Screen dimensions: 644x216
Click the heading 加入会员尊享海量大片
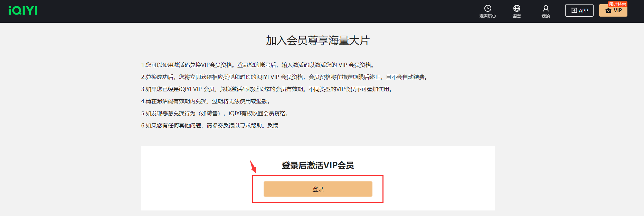(318, 40)
